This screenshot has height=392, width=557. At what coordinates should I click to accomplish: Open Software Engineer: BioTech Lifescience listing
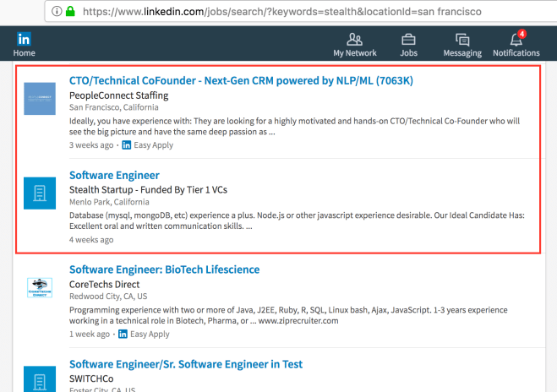[164, 269]
